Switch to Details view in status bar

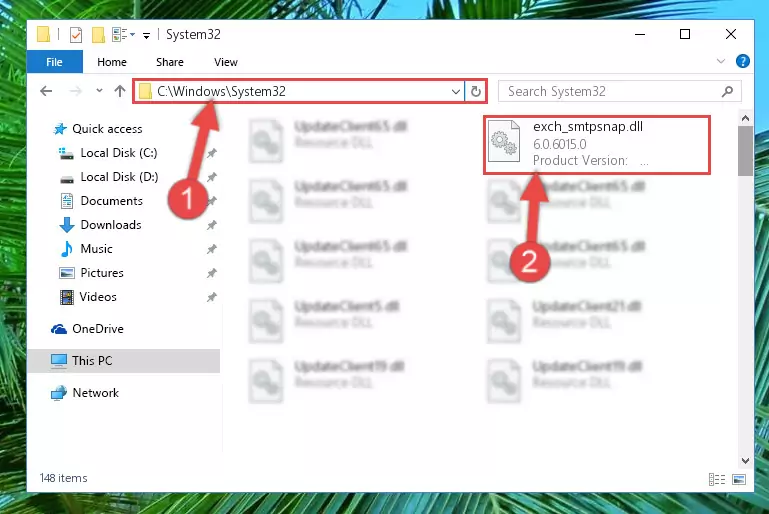(x=717, y=479)
